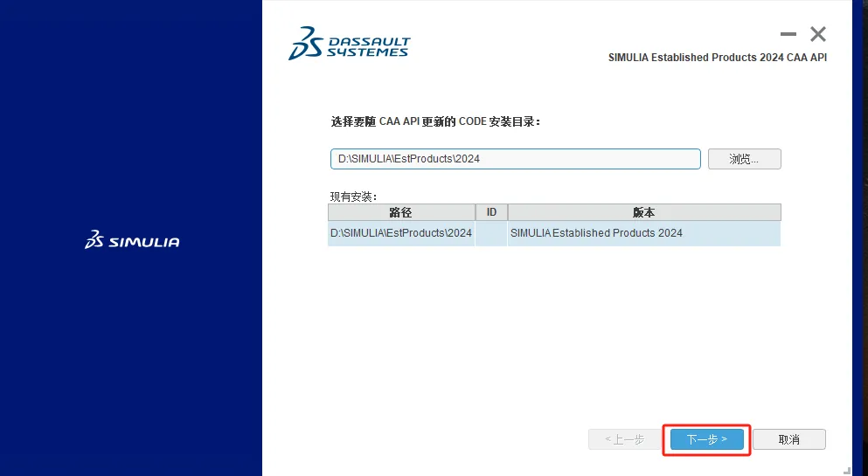This screenshot has width=868, height=476.
Task: Select version cell SIMULIA Established Products 2024
Action: tap(644, 233)
